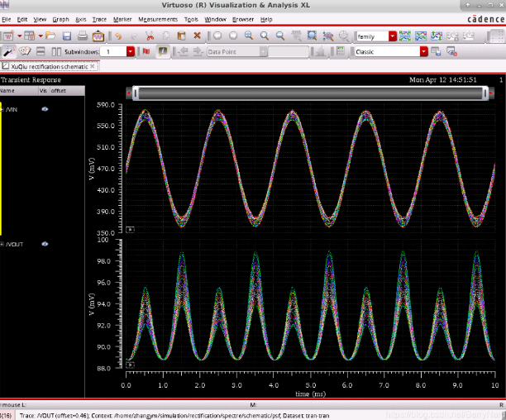Click the save disk icon
Viewport: 506px width, 420px height.
coord(67,36)
